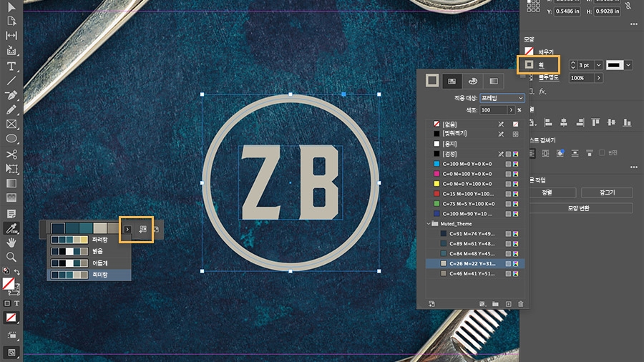Select the Rectangle Frame tool
644x362 pixels.
11,124
